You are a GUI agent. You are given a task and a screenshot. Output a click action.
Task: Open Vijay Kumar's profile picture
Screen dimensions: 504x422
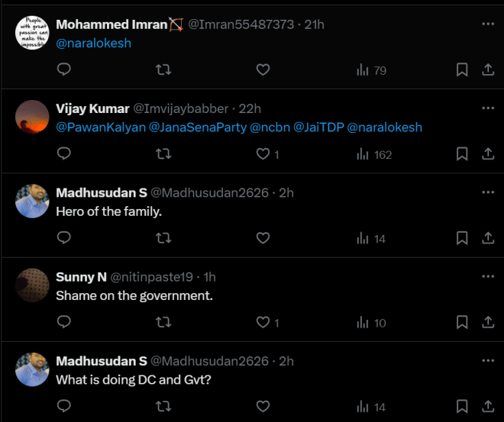(x=33, y=118)
